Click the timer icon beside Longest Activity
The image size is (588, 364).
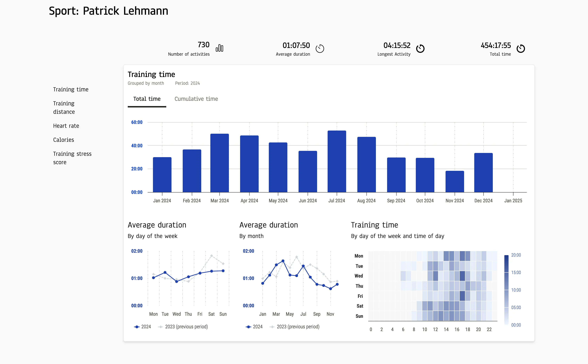point(420,49)
